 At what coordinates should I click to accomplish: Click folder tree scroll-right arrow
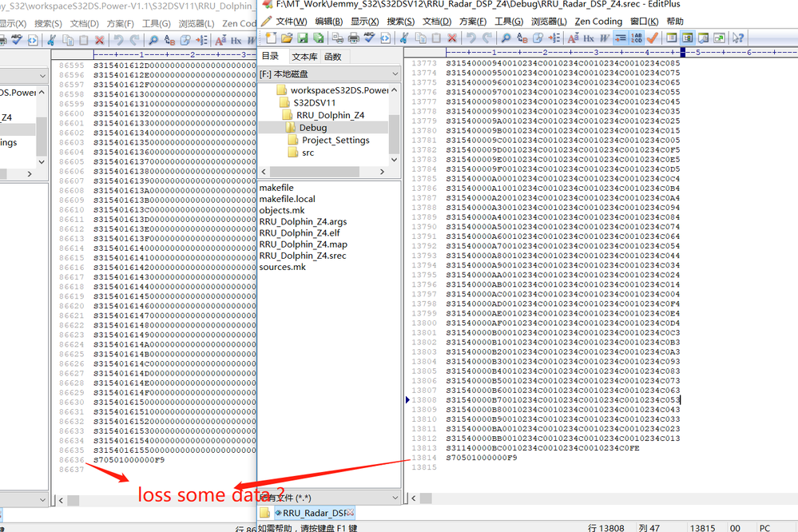[382, 172]
